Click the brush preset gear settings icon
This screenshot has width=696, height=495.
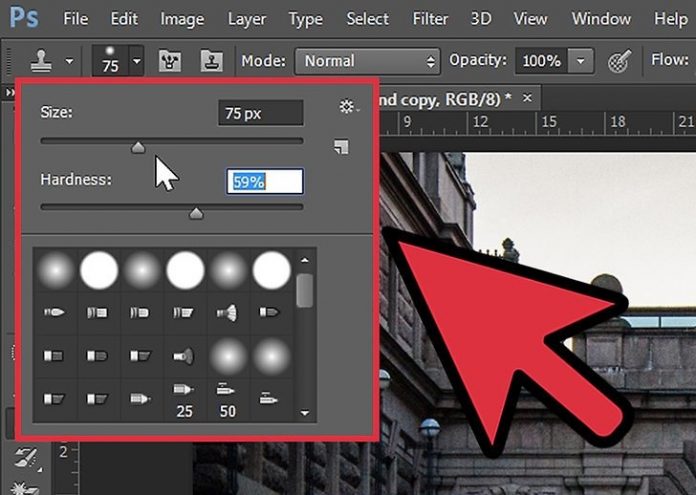(347, 107)
